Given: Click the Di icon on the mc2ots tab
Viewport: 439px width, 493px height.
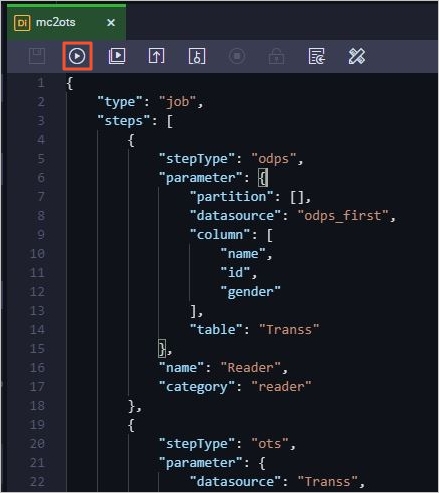Looking at the screenshot, I should [x=22, y=23].
